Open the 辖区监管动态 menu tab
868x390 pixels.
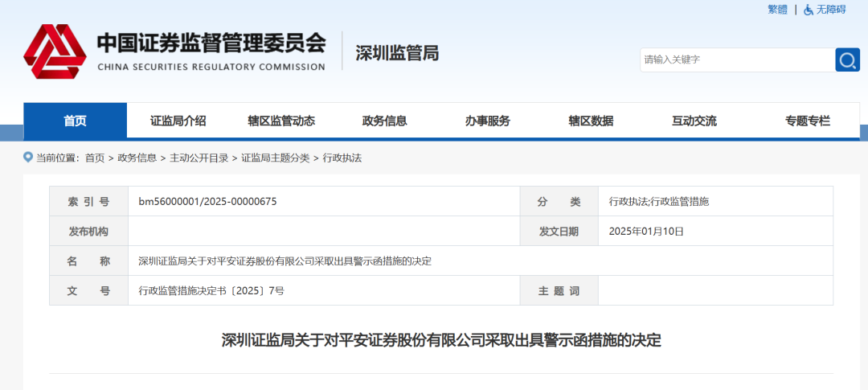(x=281, y=121)
